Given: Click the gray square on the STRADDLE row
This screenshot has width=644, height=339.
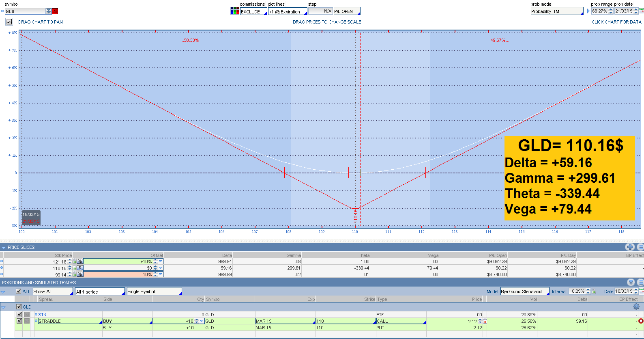Looking at the screenshot, I should (27, 321).
